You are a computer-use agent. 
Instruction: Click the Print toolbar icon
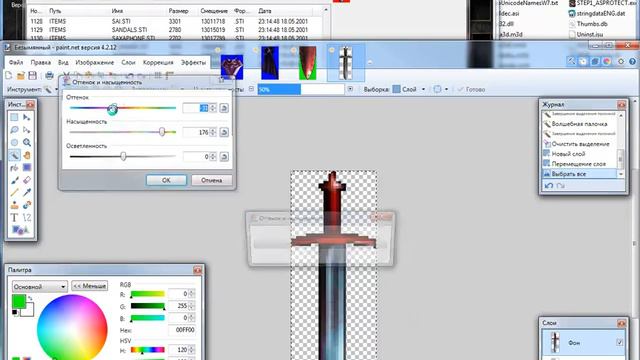(49, 75)
